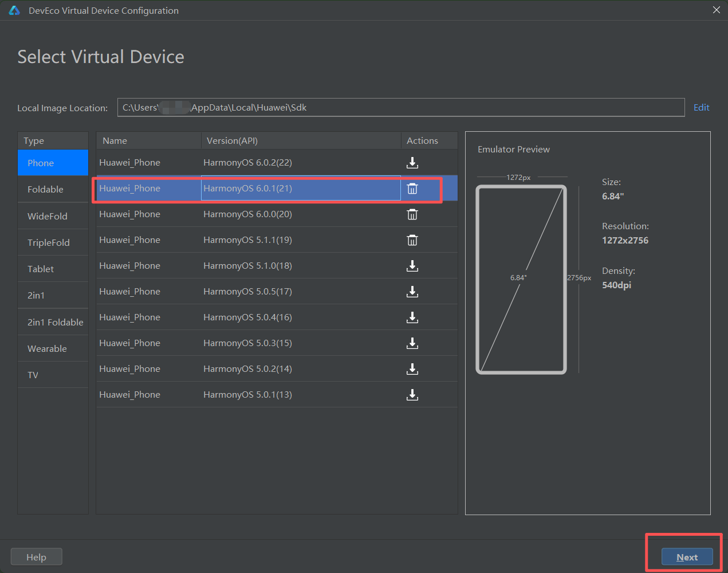728x573 pixels.
Task: Select the HarmonyOS 5.1.1(19) version cell
Action: tap(301, 240)
